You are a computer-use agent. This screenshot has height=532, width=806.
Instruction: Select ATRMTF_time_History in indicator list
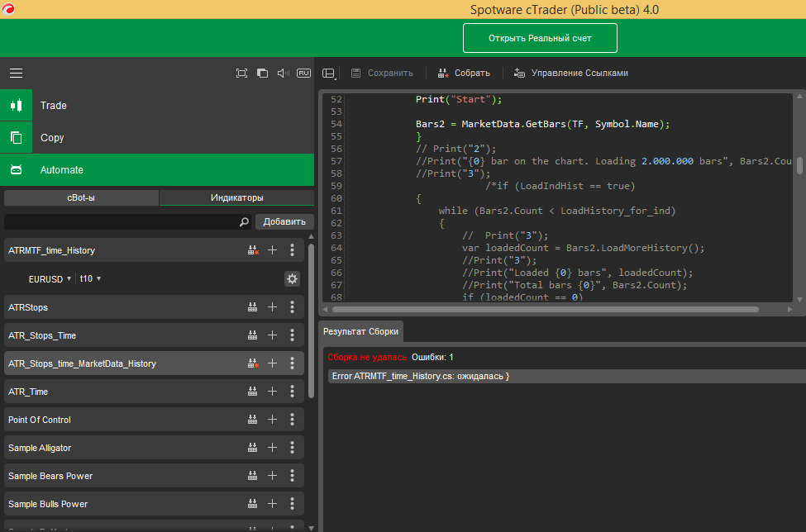155,250
